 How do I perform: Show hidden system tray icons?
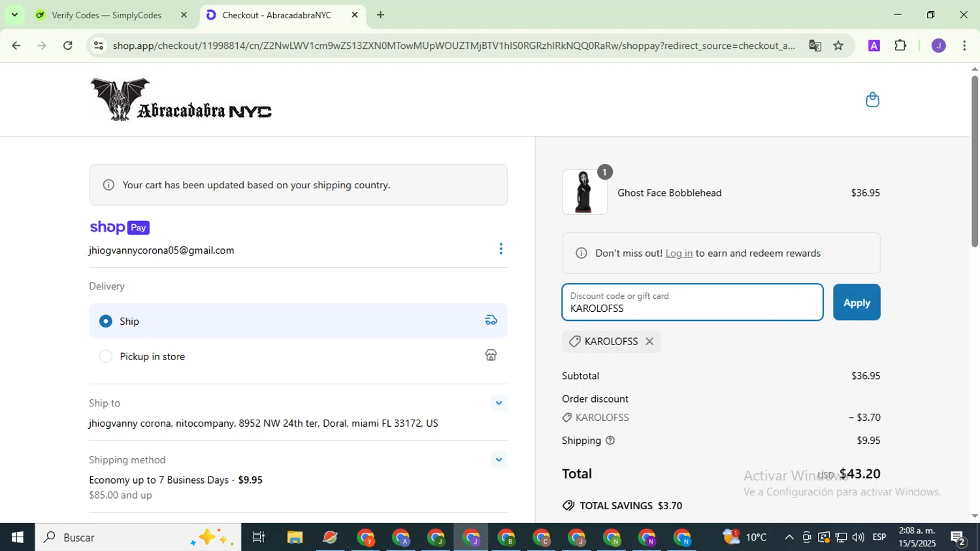789,537
